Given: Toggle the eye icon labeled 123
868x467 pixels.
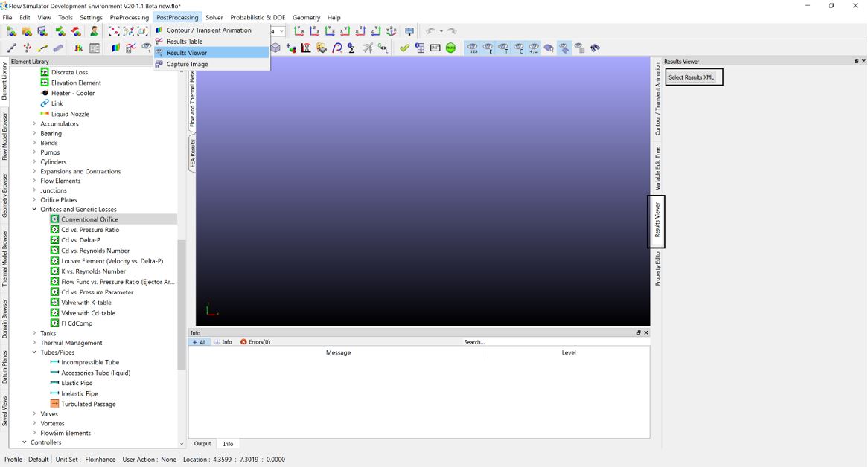Looking at the screenshot, I should (x=473, y=48).
